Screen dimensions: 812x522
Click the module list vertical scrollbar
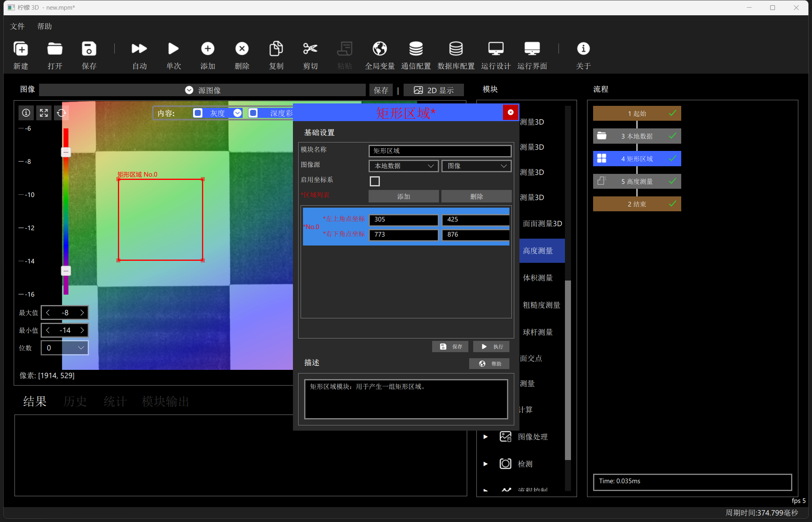(x=568, y=370)
